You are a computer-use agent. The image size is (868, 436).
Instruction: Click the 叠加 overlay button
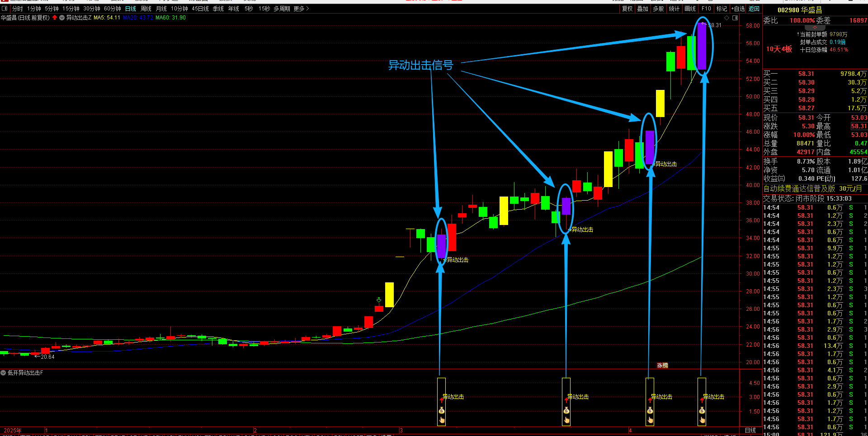coord(643,9)
